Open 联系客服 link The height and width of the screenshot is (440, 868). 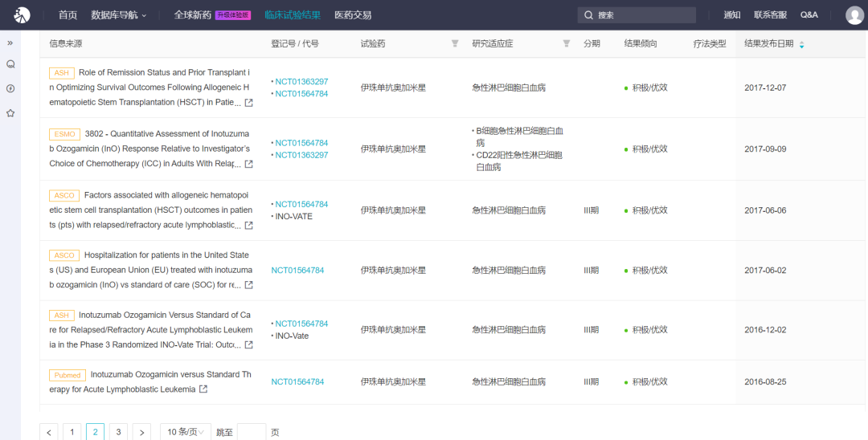pyautogui.click(x=770, y=15)
